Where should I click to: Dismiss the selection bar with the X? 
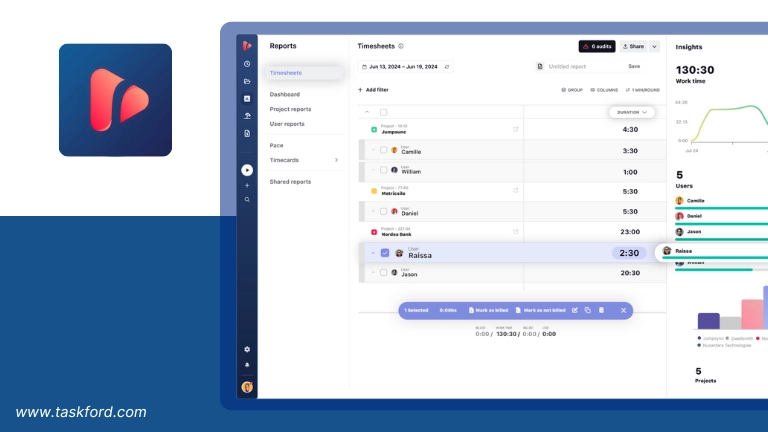coord(624,311)
